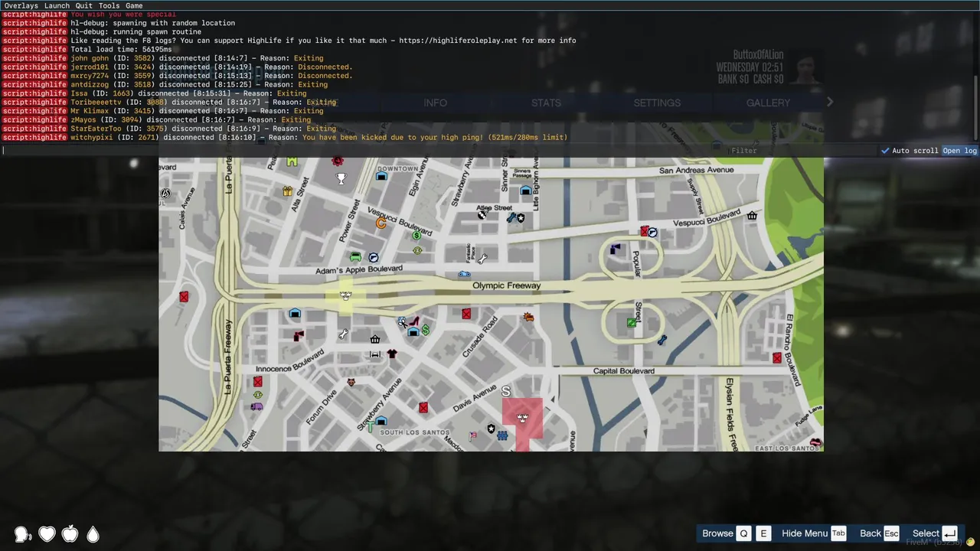The height and width of the screenshot is (551, 980).
Task: Click the blue garage blip in Downtown
Action: (381, 177)
